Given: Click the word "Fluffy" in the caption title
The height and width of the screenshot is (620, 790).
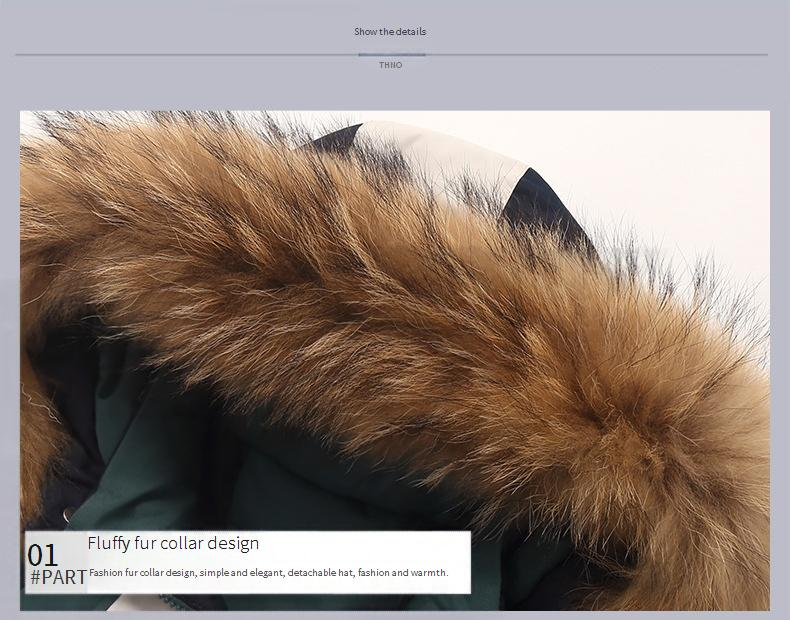Looking at the screenshot, I should point(108,543).
